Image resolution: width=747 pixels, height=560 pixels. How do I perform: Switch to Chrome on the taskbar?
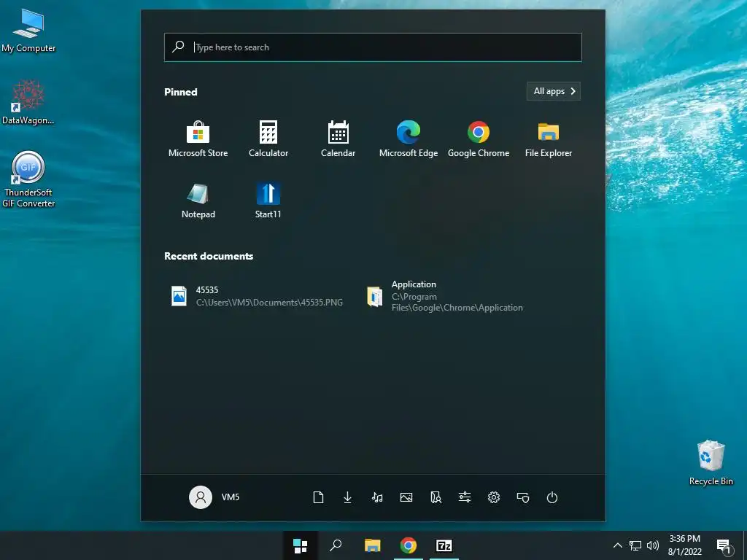click(x=409, y=545)
